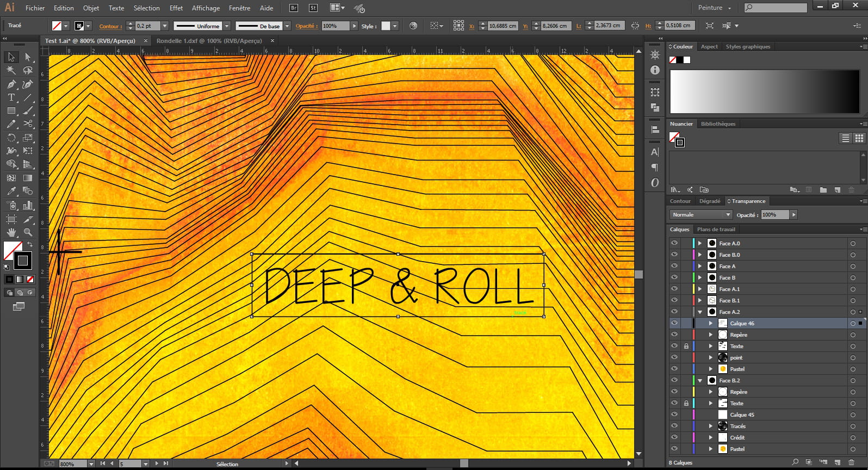This screenshot has height=470, width=868.
Task: Expand the Face B.0 layer
Action: [700, 255]
